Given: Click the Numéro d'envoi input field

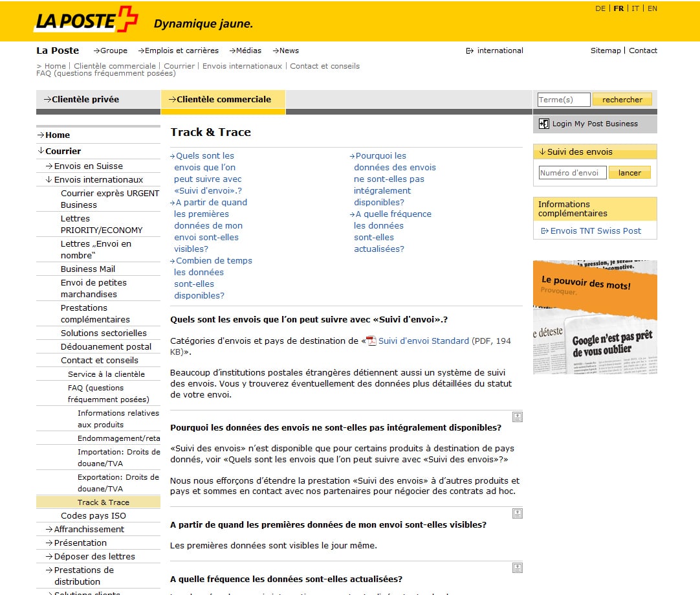Looking at the screenshot, I should (573, 173).
